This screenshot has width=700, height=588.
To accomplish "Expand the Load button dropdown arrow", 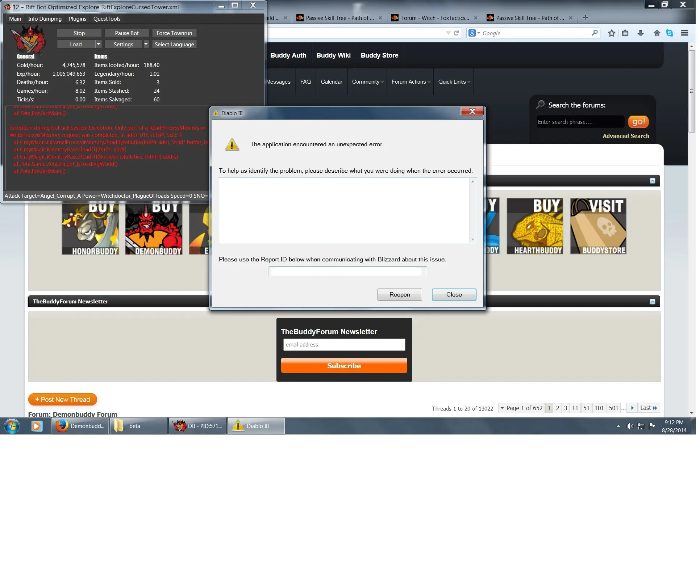I will [x=99, y=45].
